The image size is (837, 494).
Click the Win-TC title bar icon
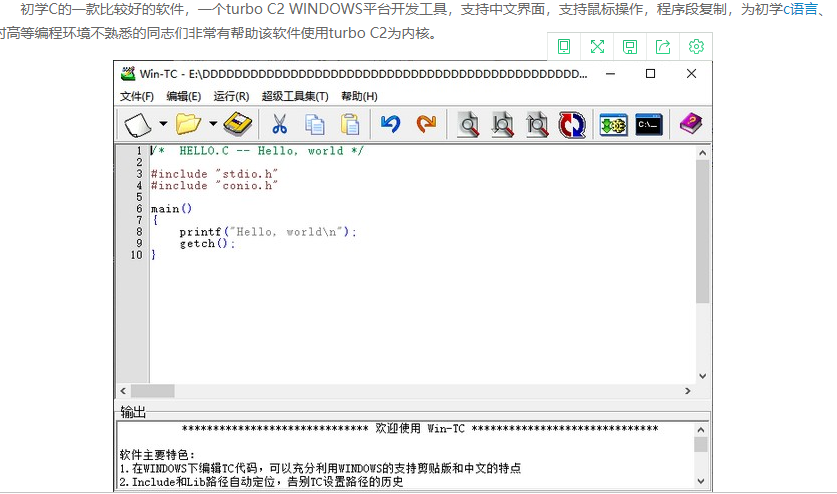tap(128, 74)
